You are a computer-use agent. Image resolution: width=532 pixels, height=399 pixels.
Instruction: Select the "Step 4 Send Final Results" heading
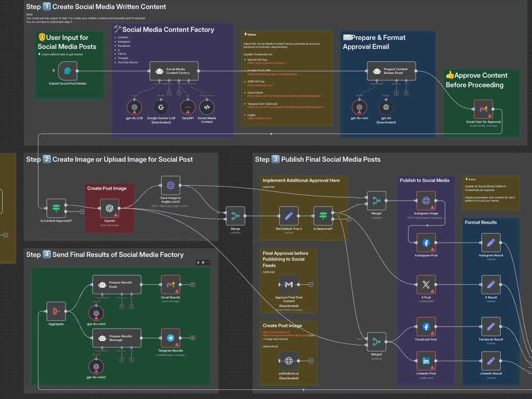tap(105, 254)
